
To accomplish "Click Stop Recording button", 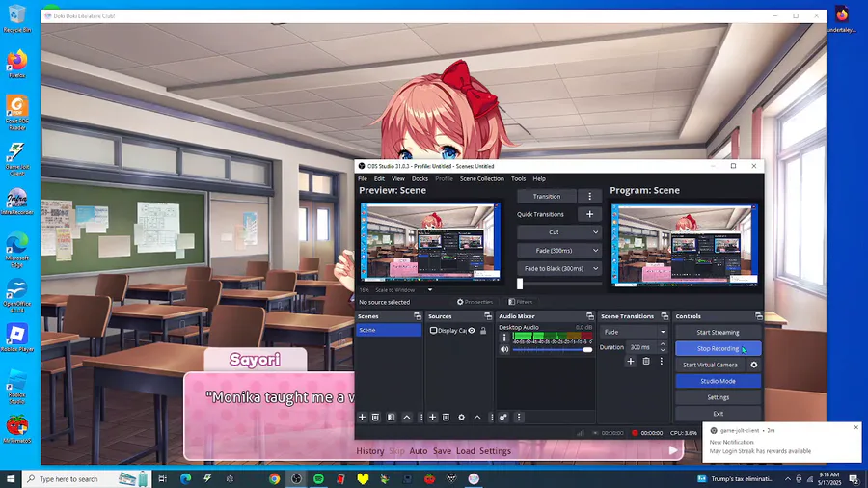I will point(718,348).
